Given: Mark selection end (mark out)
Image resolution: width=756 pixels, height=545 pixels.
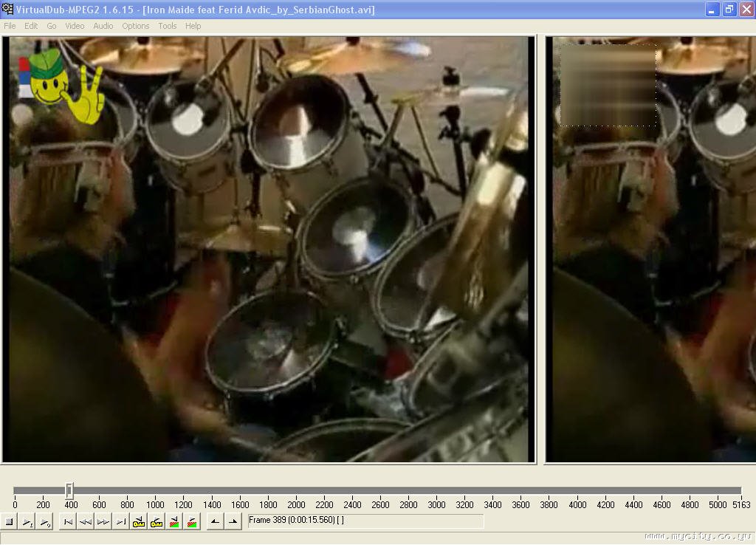Looking at the screenshot, I should [233, 522].
